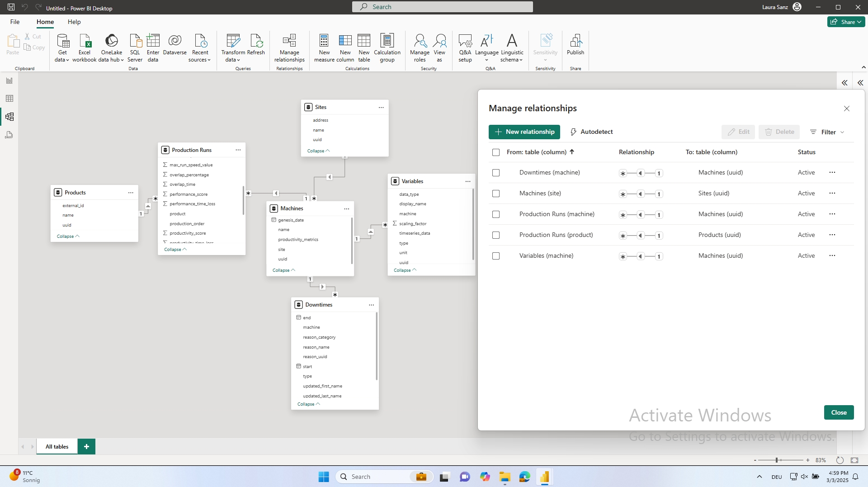This screenshot has height=487, width=868.
Task: Add a new layout tab with plus
Action: pyautogui.click(x=86, y=446)
